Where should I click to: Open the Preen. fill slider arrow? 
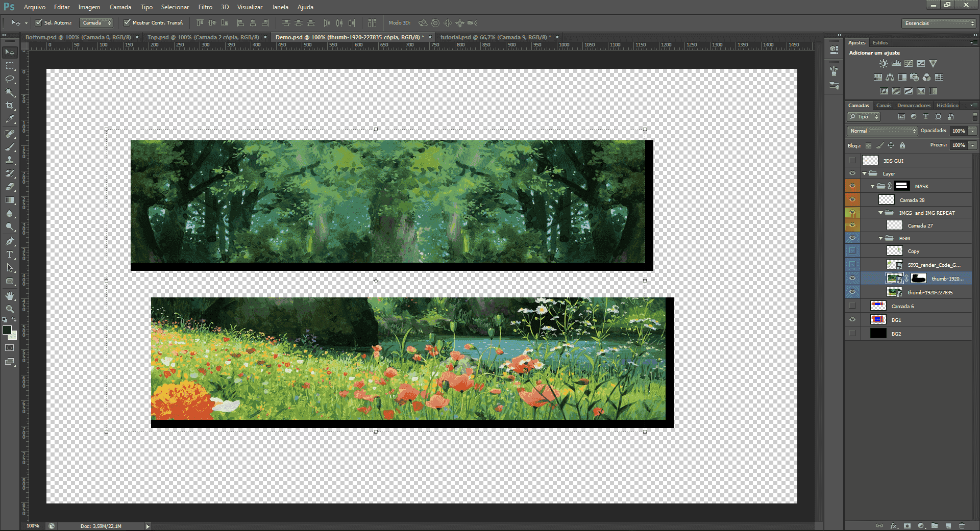click(x=973, y=145)
